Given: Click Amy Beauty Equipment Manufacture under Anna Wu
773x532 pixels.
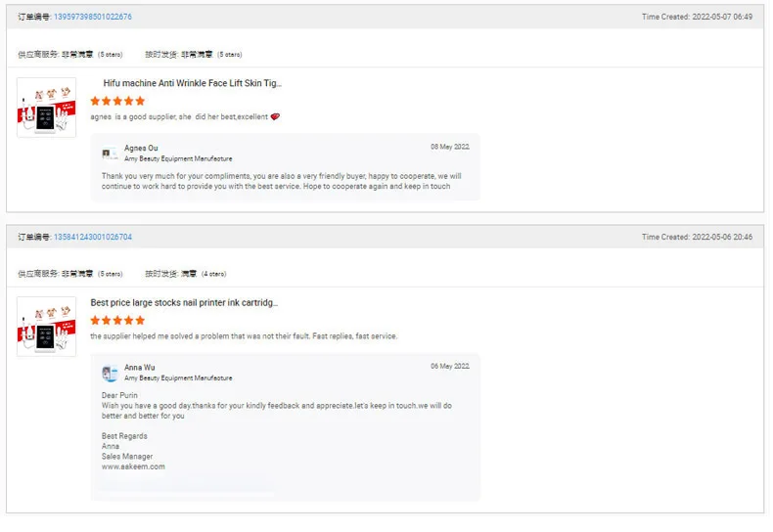Looking at the screenshot, I should [x=178, y=377].
